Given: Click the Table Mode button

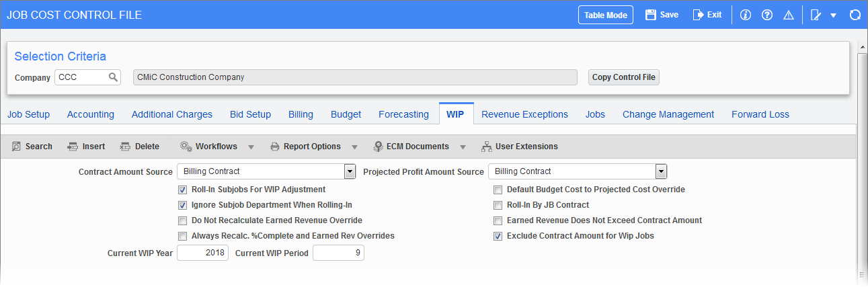Looking at the screenshot, I should 606,15.
